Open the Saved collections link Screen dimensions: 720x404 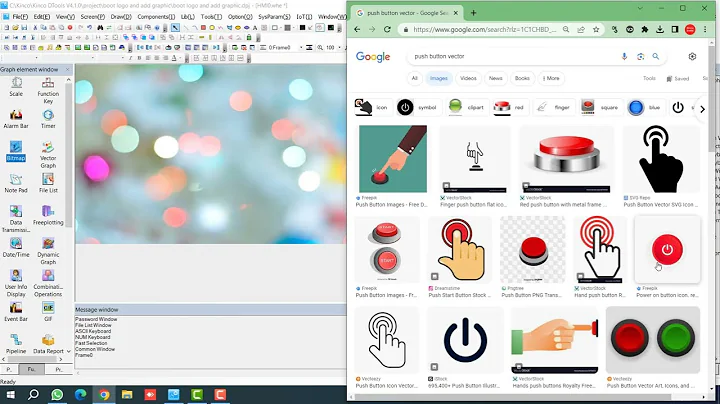pyautogui.click(x=678, y=79)
